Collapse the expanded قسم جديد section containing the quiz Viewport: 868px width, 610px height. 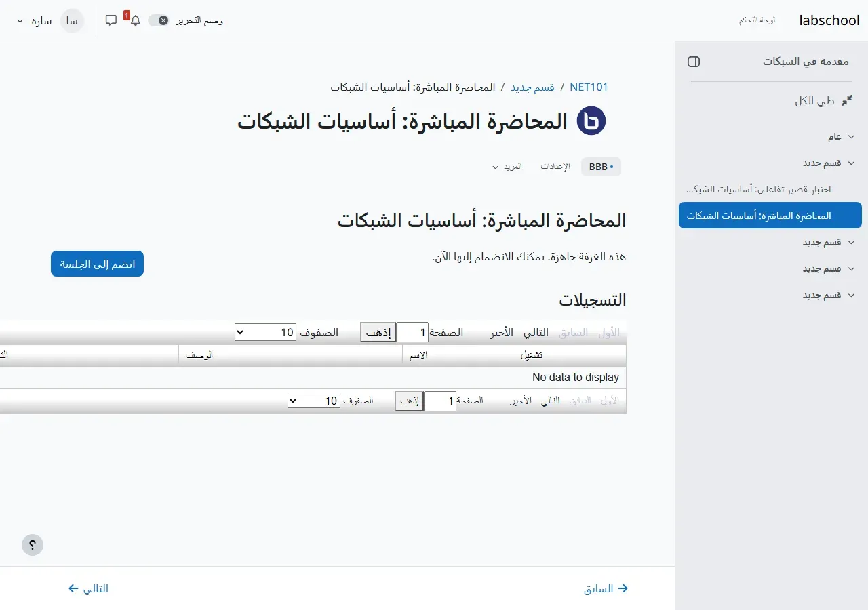852,163
